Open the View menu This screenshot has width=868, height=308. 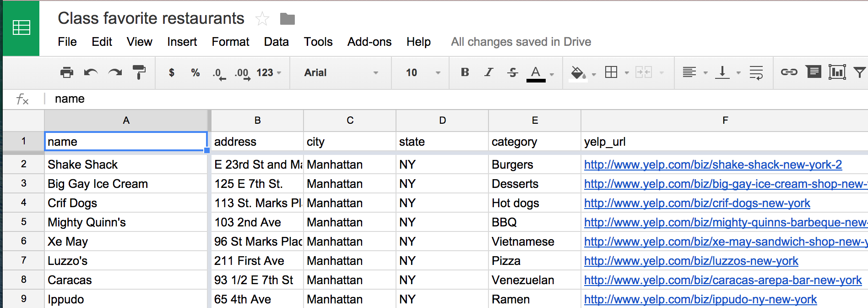coord(140,42)
